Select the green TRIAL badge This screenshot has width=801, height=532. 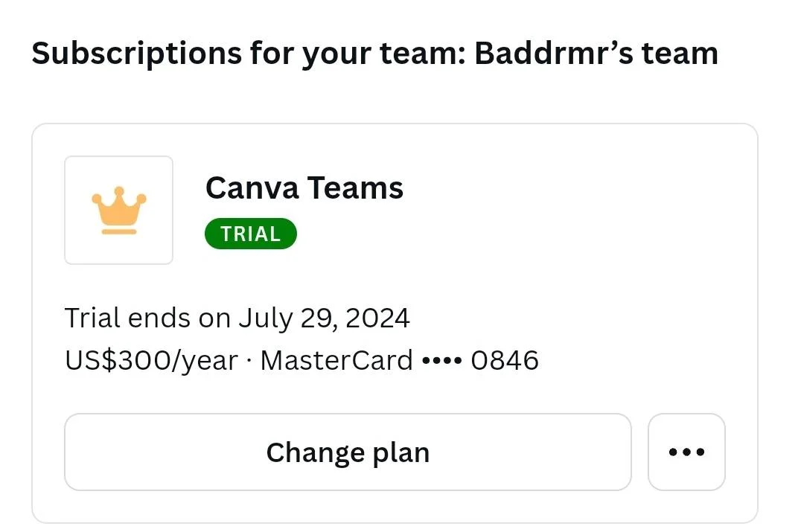tap(250, 234)
